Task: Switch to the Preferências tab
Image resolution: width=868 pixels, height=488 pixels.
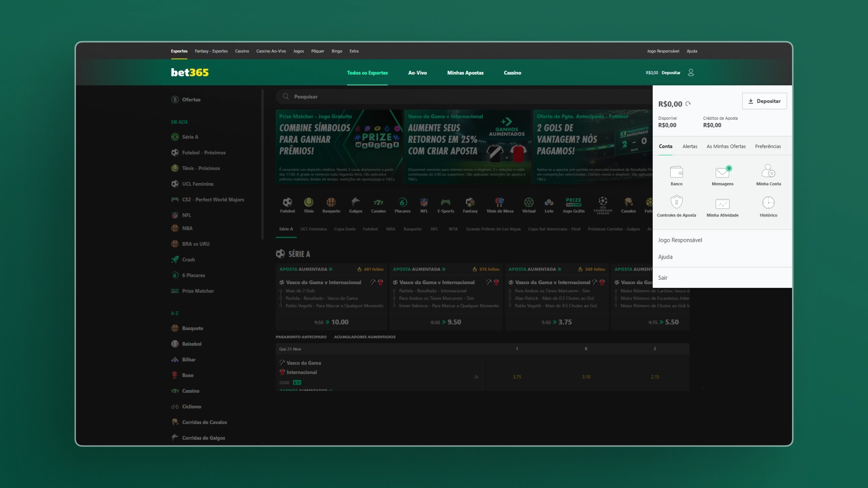Action: pos(768,146)
